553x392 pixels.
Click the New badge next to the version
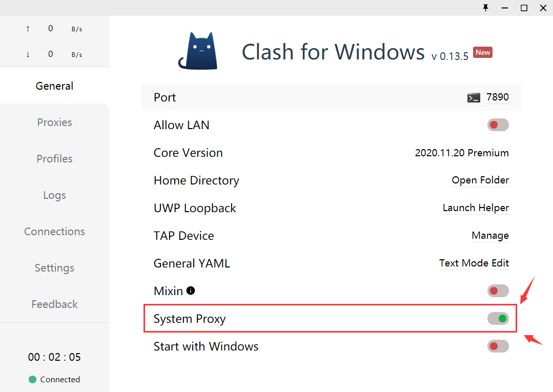click(482, 52)
